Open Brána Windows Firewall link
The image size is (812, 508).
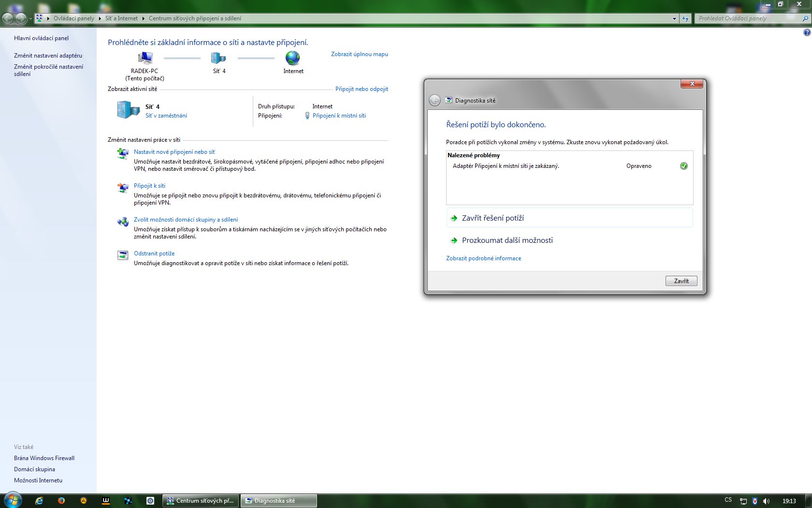point(44,458)
